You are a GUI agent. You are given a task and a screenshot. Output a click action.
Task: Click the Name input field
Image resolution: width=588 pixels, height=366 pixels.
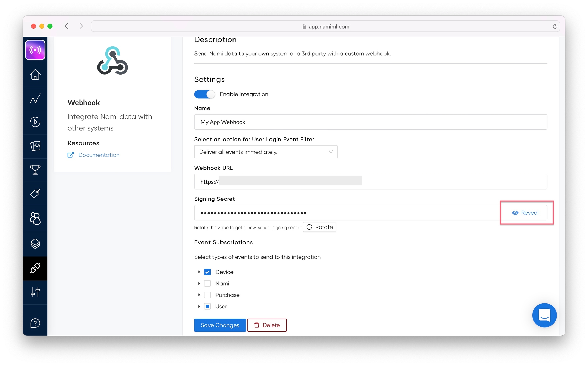[x=371, y=122]
